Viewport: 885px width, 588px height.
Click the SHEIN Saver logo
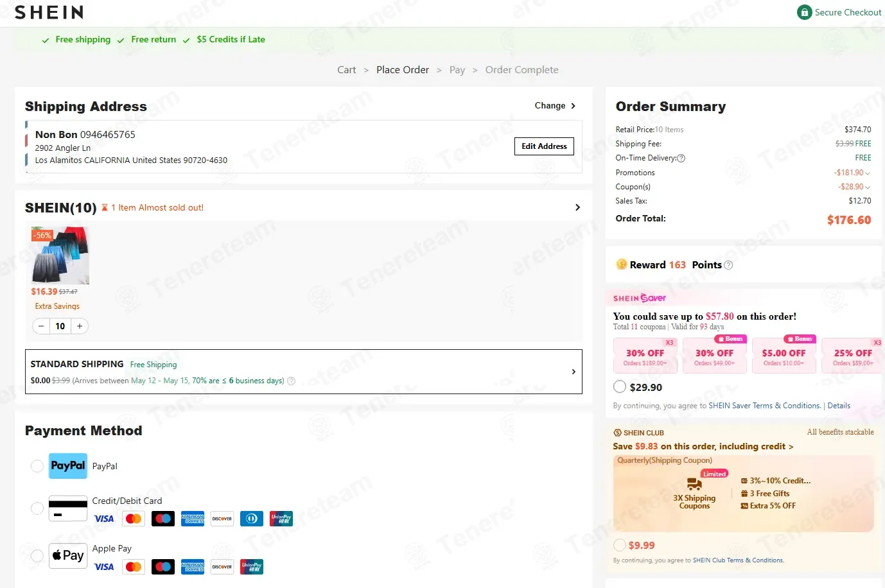coord(640,298)
